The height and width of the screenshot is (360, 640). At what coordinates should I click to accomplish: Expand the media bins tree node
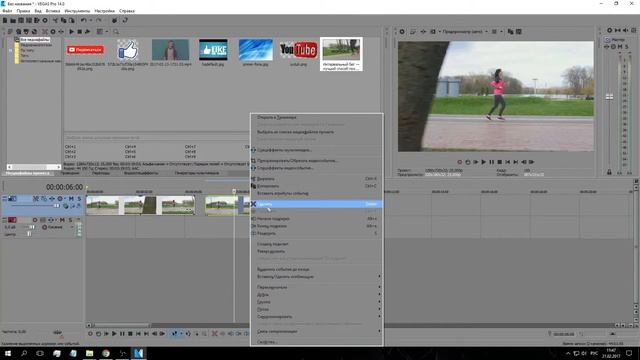[11, 50]
